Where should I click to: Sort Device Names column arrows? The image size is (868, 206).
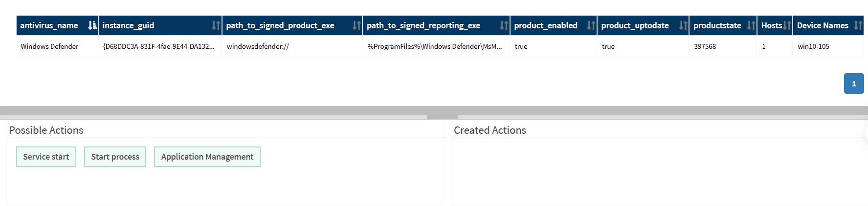click(x=858, y=25)
